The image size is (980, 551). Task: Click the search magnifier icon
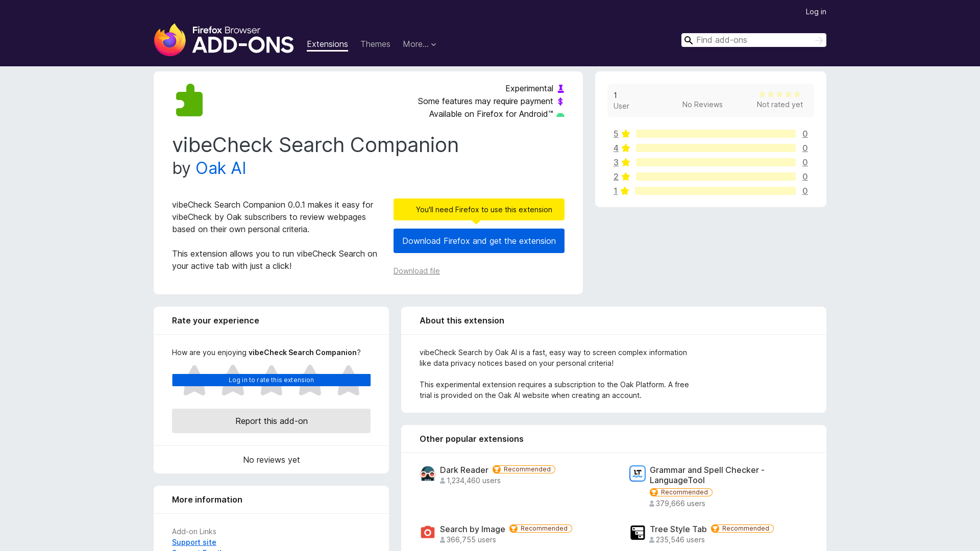pos(689,40)
